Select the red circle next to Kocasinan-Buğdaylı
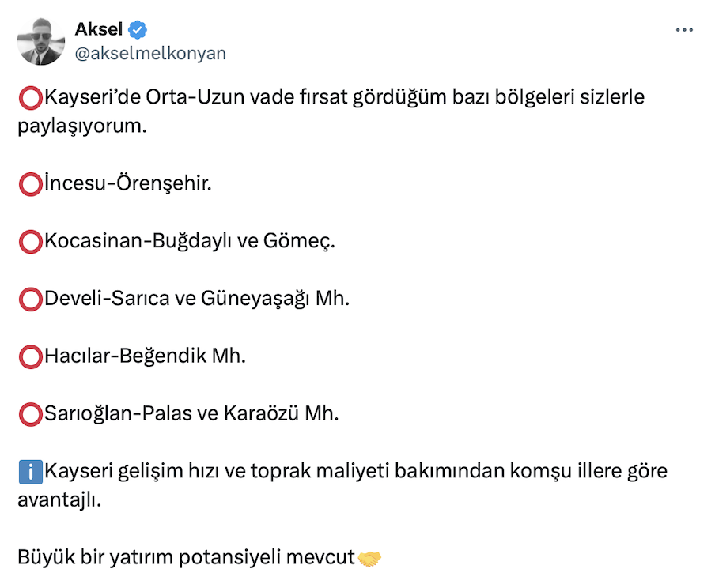The height and width of the screenshot is (588, 715). (x=29, y=242)
